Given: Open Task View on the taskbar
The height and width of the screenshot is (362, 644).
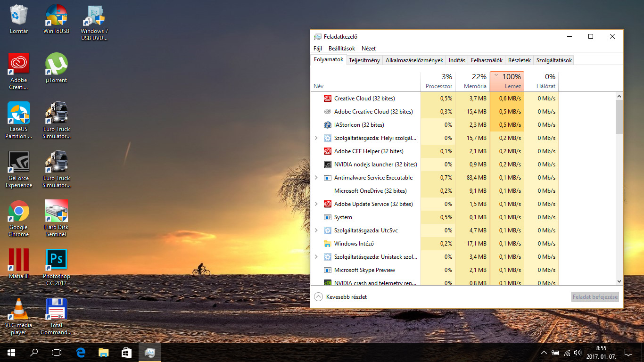Looking at the screenshot, I should click(x=57, y=352).
